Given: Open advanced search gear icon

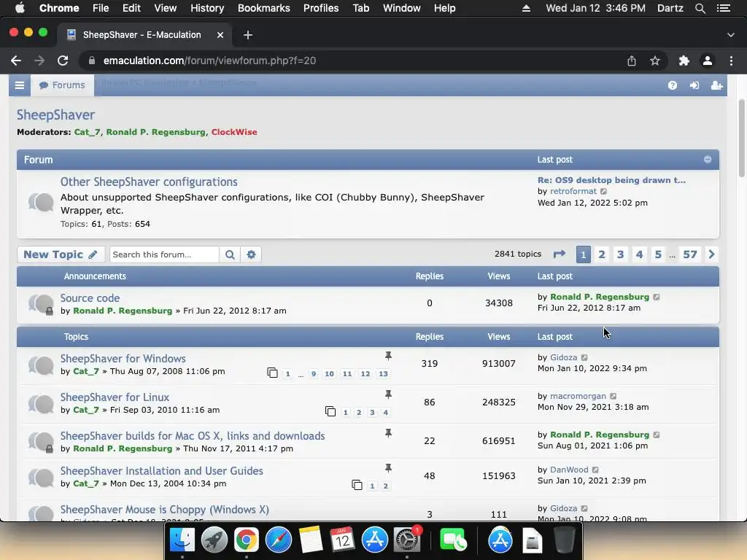Looking at the screenshot, I should coord(251,254).
